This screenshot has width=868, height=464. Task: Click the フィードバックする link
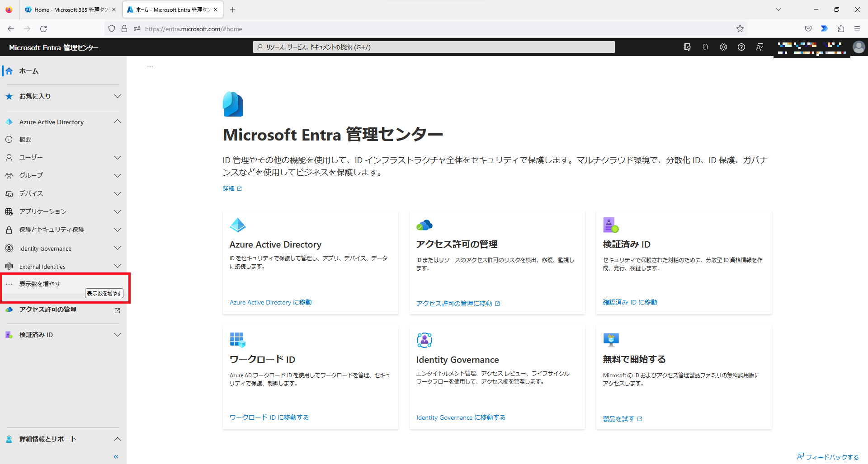pyautogui.click(x=828, y=457)
